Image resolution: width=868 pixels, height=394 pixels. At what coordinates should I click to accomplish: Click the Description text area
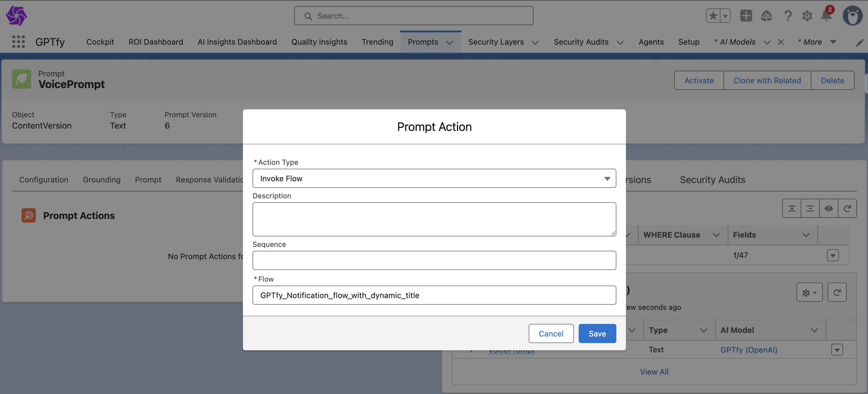pos(434,219)
